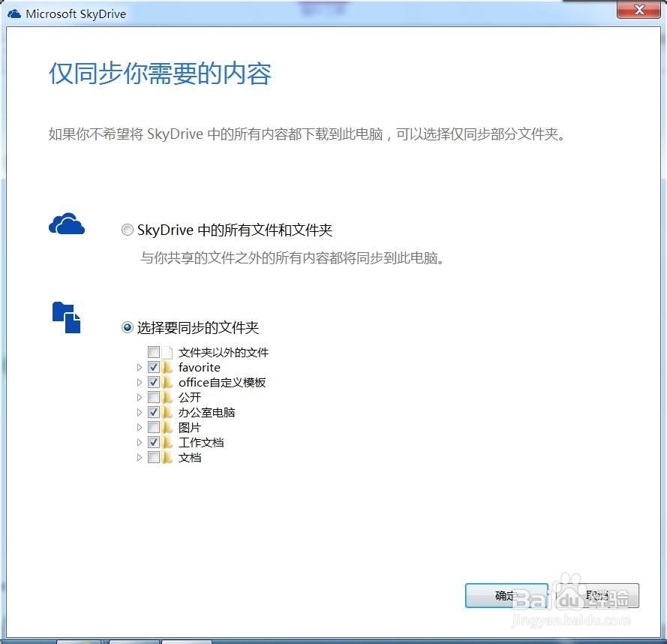
Task: Select the choose folders to sync option
Action: coord(128,327)
